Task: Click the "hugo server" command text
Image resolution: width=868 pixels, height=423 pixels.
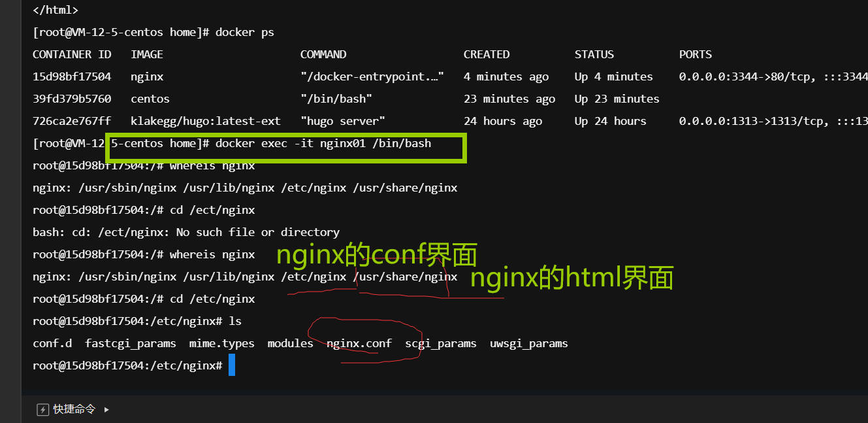Action: [x=343, y=121]
